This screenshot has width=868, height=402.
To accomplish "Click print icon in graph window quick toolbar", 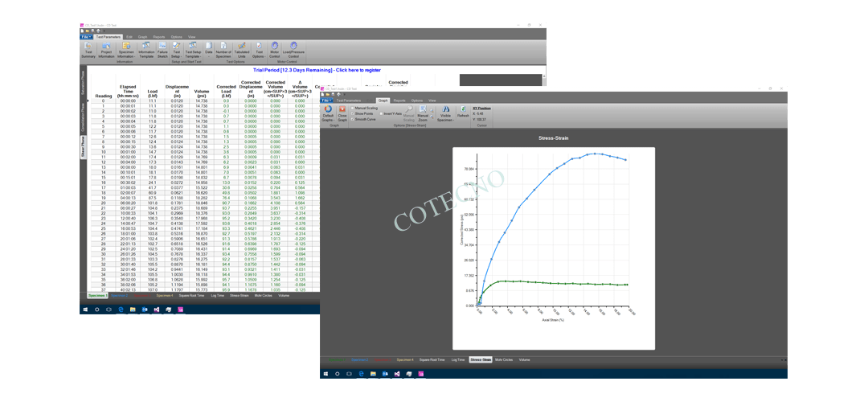I will pos(339,95).
